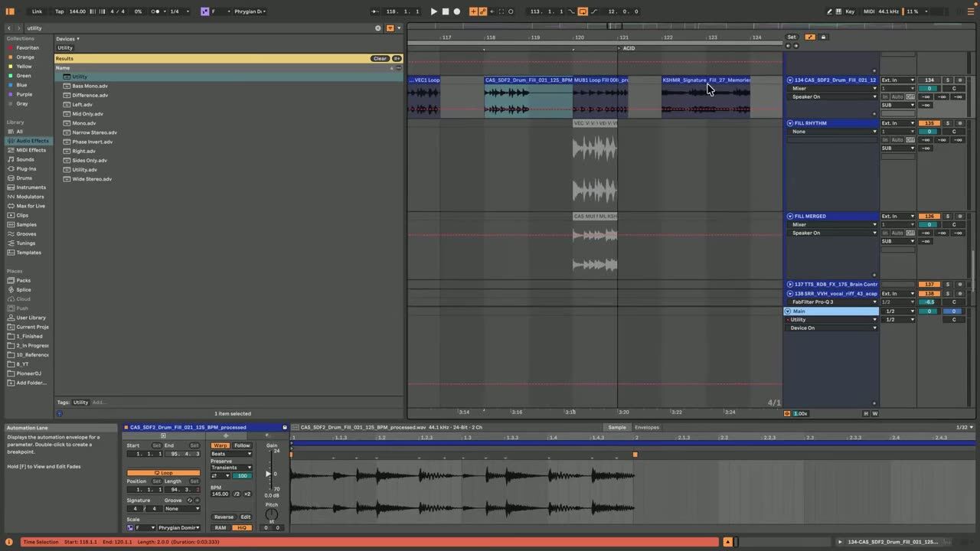Click the Utility tag in Tags row

click(x=80, y=402)
